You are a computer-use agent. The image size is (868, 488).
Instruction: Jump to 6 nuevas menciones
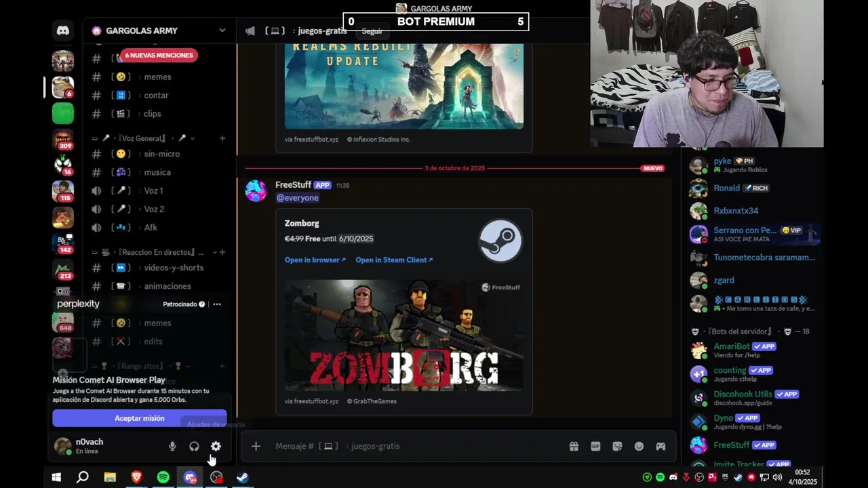tap(159, 55)
